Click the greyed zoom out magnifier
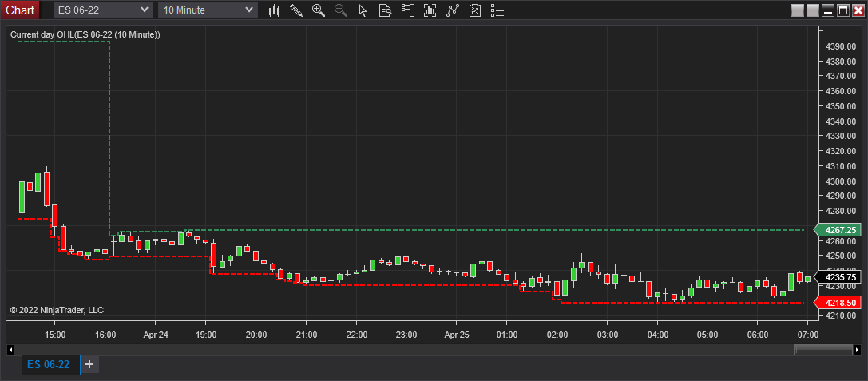 click(x=340, y=10)
